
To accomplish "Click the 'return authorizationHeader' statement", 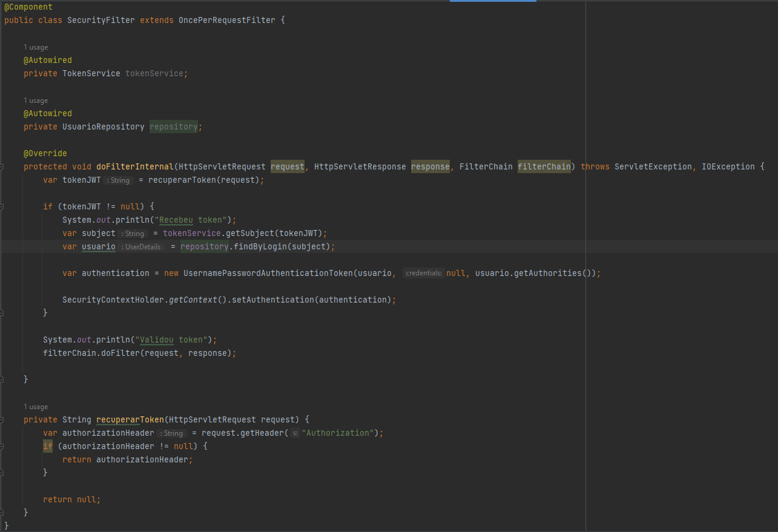I will (x=128, y=459).
